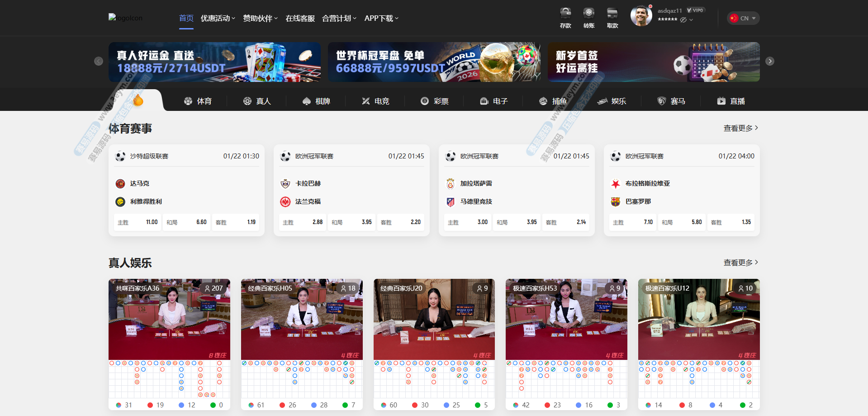The image size is (868, 416).
Task: Switch to the 直播 live stream tab
Action: click(x=731, y=101)
